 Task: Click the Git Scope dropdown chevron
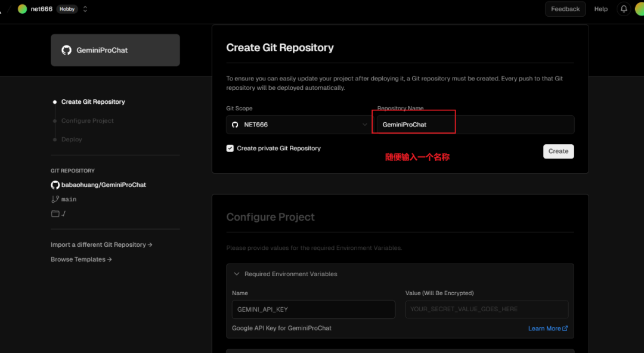365,125
